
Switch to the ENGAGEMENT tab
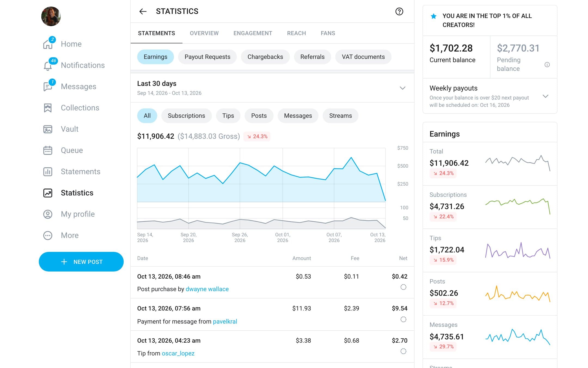[253, 33]
